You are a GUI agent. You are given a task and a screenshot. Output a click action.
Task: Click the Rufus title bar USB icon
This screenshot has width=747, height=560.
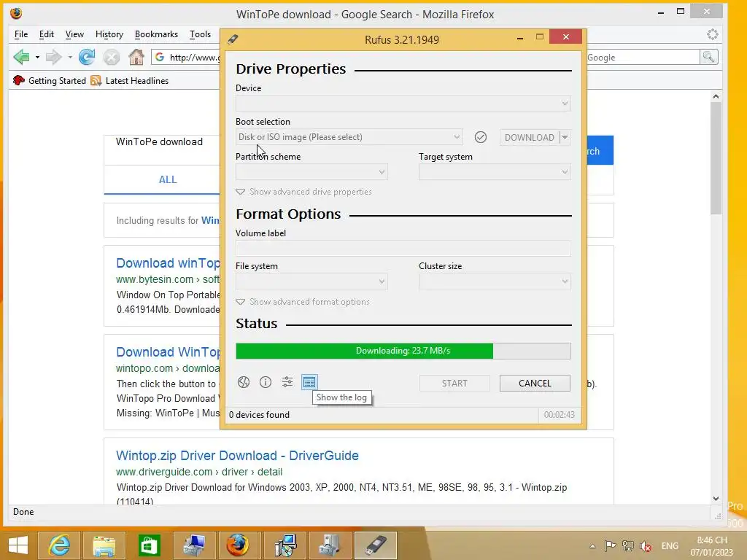tap(233, 39)
